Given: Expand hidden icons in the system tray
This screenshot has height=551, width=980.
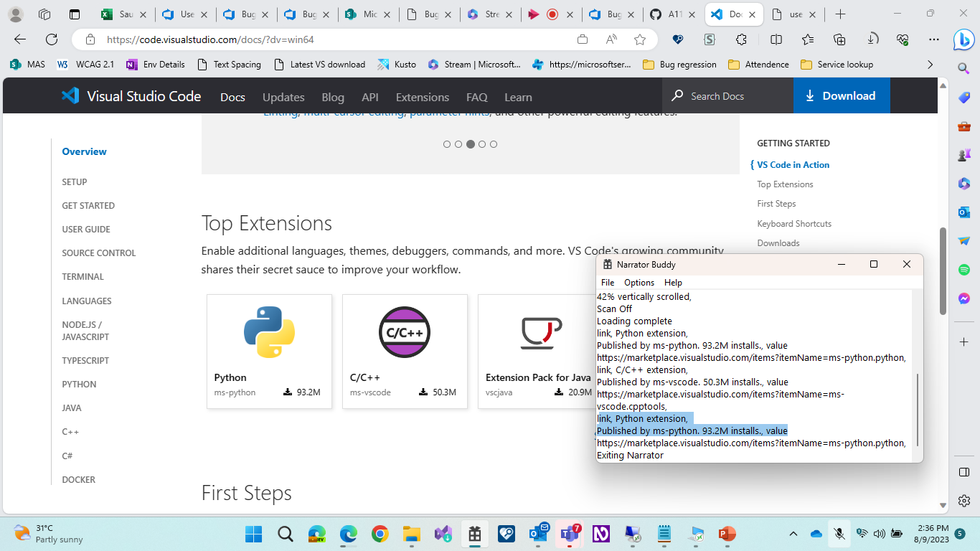Looking at the screenshot, I should (x=793, y=534).
